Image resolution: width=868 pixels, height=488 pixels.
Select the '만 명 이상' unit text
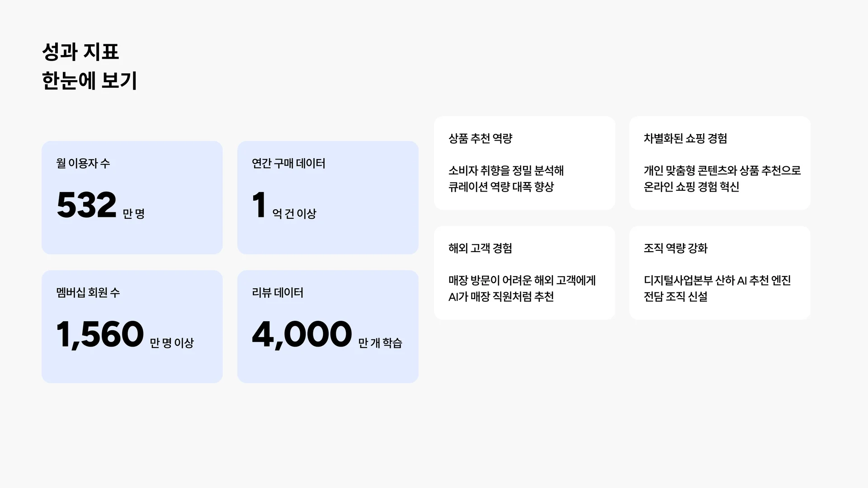(x=171, y=343)
